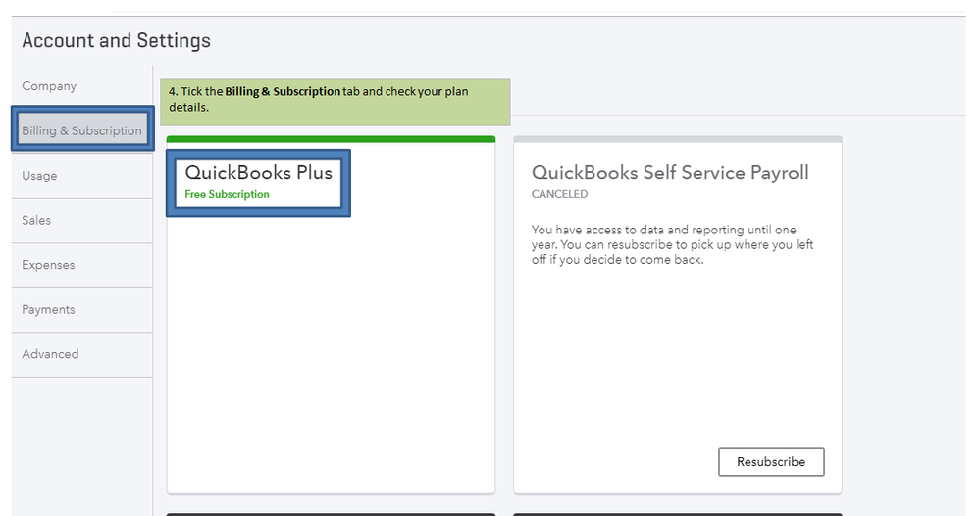980x516 pixels.
Task: Click the Free Subscription status text
Action: (227, 194)
